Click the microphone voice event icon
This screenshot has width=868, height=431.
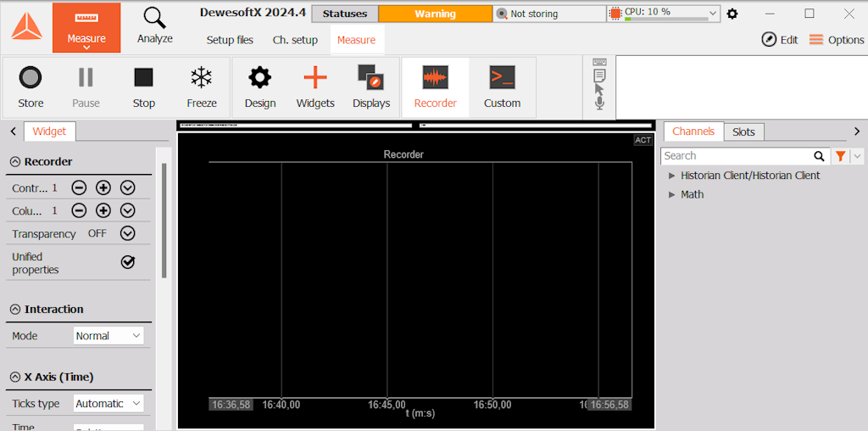599,103
